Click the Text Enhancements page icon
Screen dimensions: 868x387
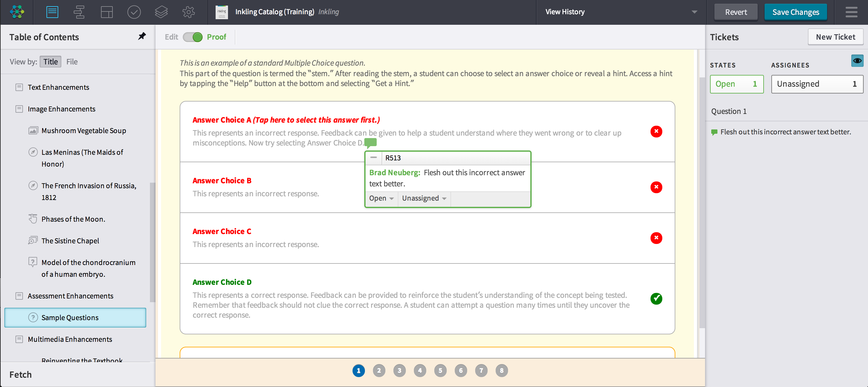(19, 87)
